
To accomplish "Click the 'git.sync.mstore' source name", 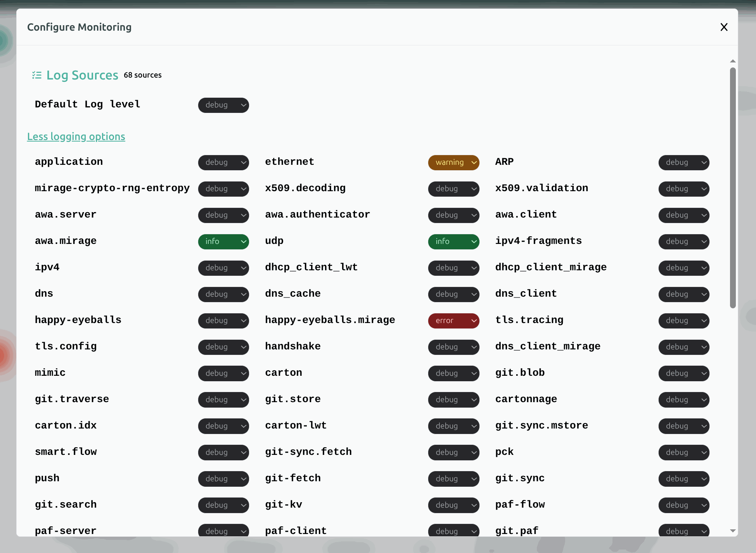I will (x=541, y=425).
